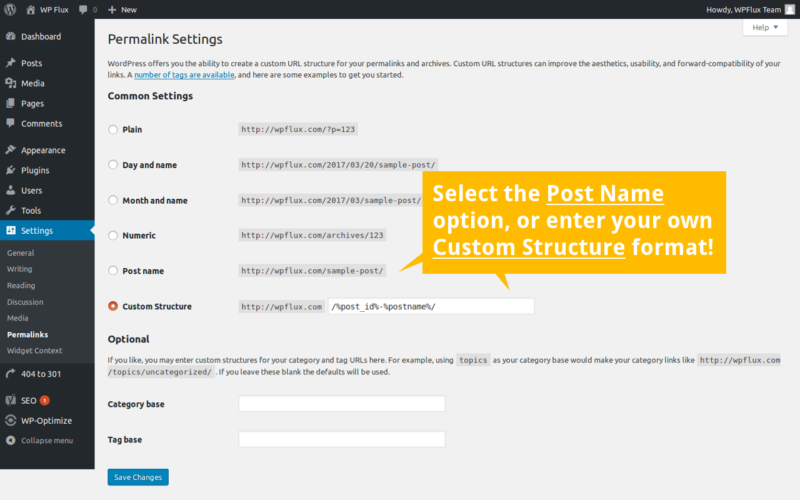
Task: Click the Tools wrench icon
Action: tap(10, 210)
